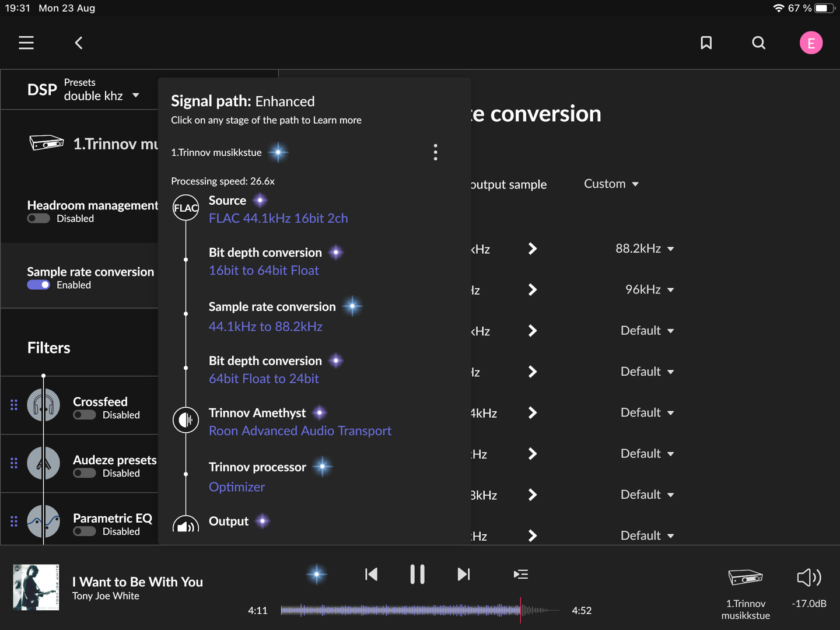Enable the Headroom management toggle

[38, 219]
